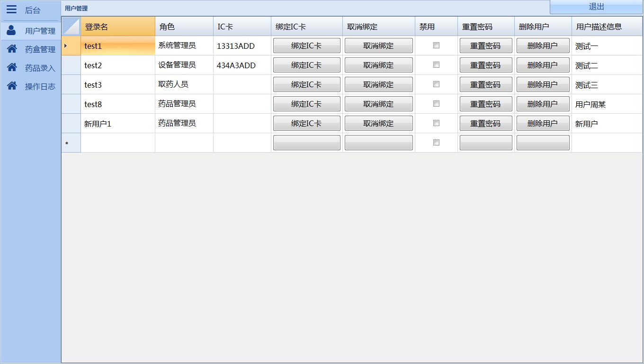Click the new-row asterisk marker

[67, 143]
